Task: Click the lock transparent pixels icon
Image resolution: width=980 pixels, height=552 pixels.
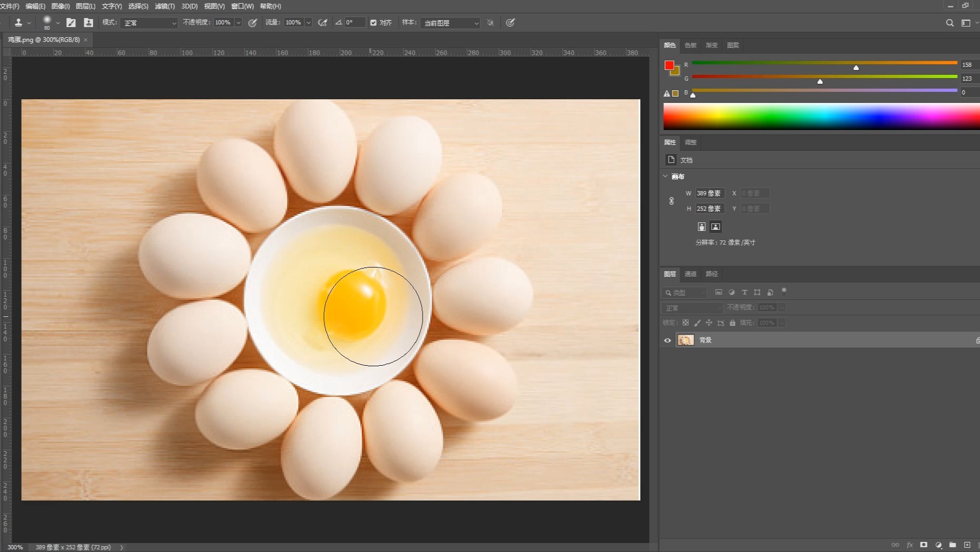Action: [685, 323]
